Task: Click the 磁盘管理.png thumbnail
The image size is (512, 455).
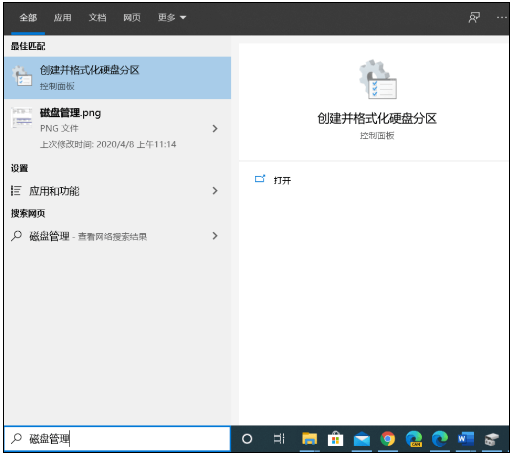Action: pyautogui.click(x=22, y=117)
